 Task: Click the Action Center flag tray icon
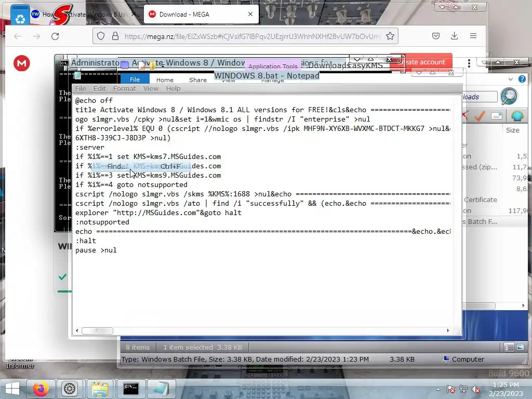[x=451, y=389]
